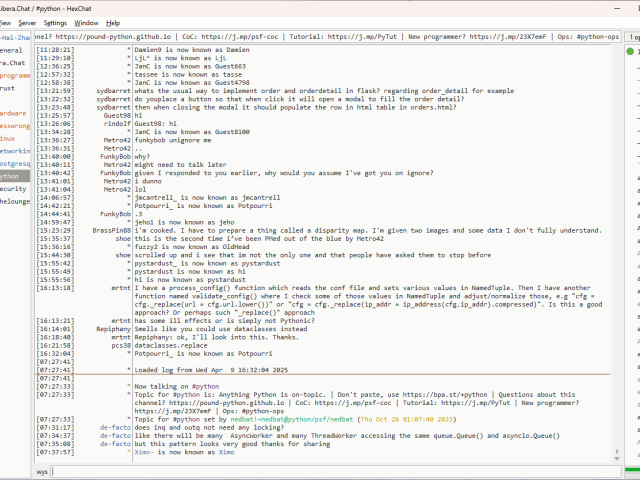Viewport: 640px width, 480px height.
Task: Open the #thelounge channel
Action: pos(14,200)
